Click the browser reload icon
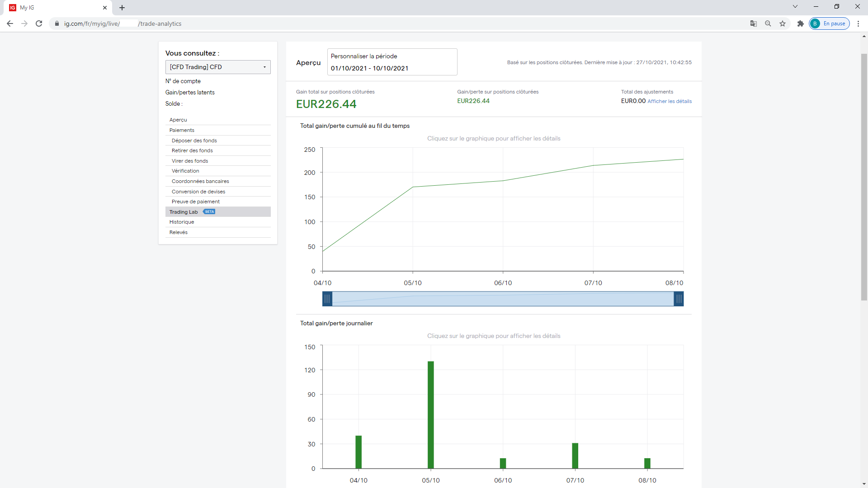The image size is (868, 488). point(39,23)
